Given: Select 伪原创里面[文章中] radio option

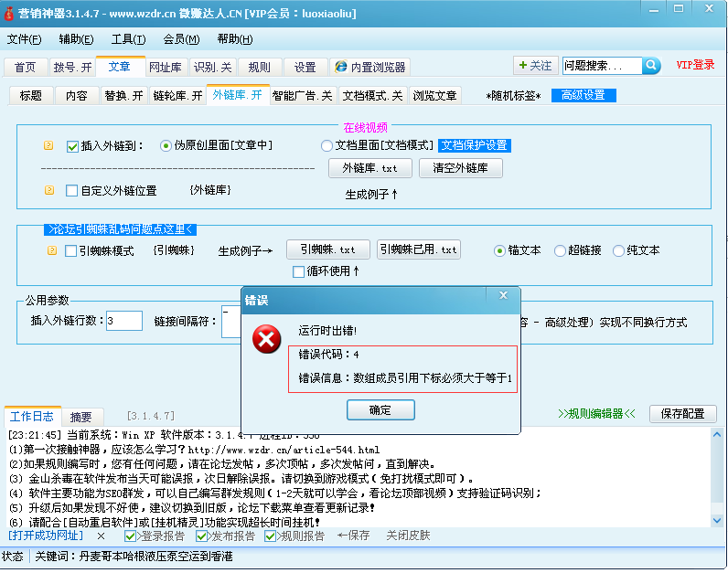Looking at the screenshot, I should (x=166, y=146).
